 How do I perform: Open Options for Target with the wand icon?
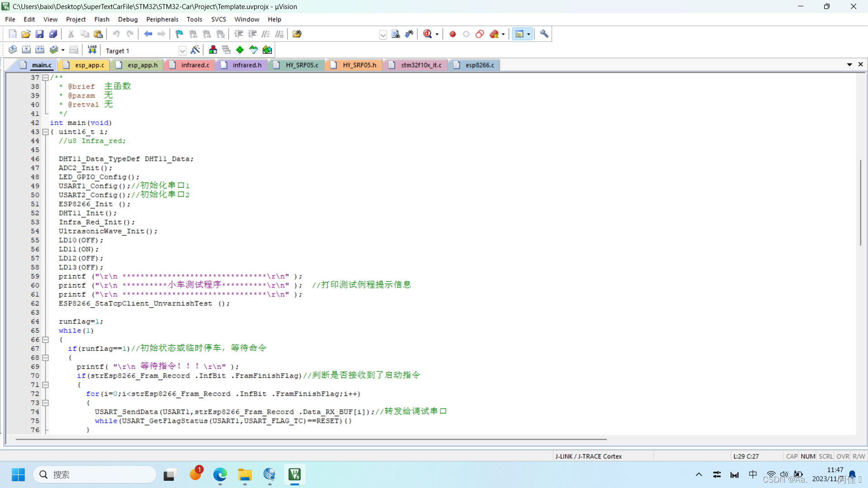click(196, 50)
